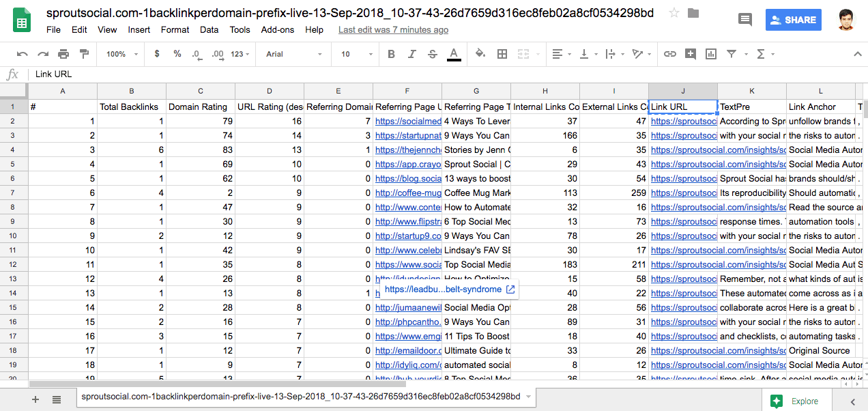Open the 'Last edit was 7 minutes ago' link
This screenshot has width=868, height=411.
pos(393,30)
